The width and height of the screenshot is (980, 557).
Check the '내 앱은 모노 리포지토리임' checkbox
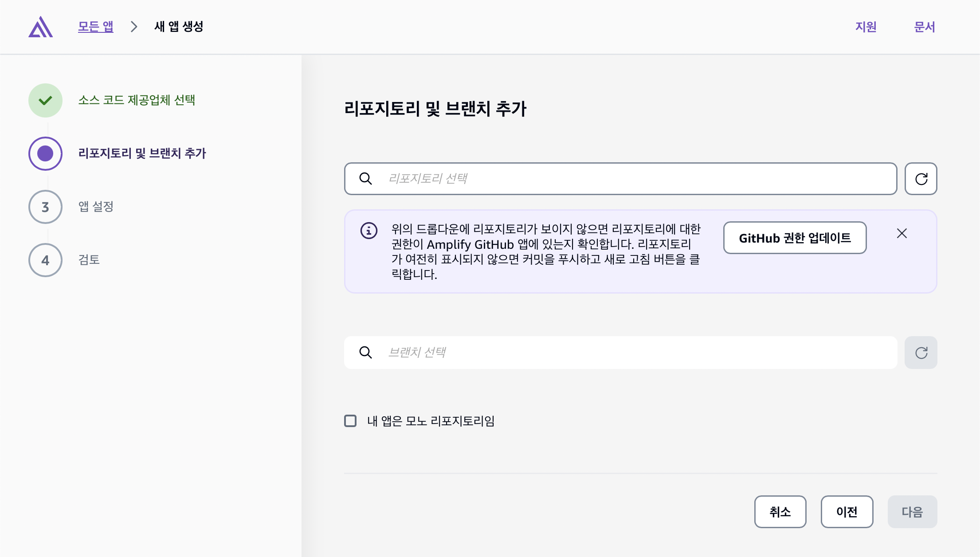(x=350, y=421)
